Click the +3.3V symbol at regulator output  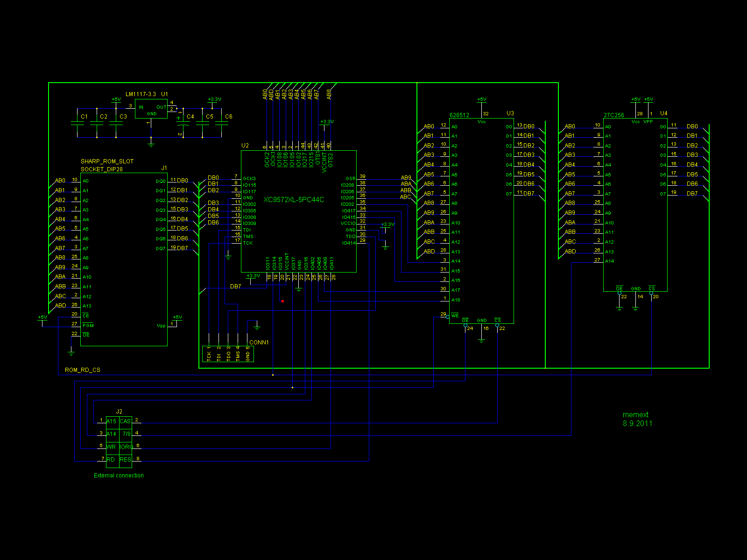point(214,99)
